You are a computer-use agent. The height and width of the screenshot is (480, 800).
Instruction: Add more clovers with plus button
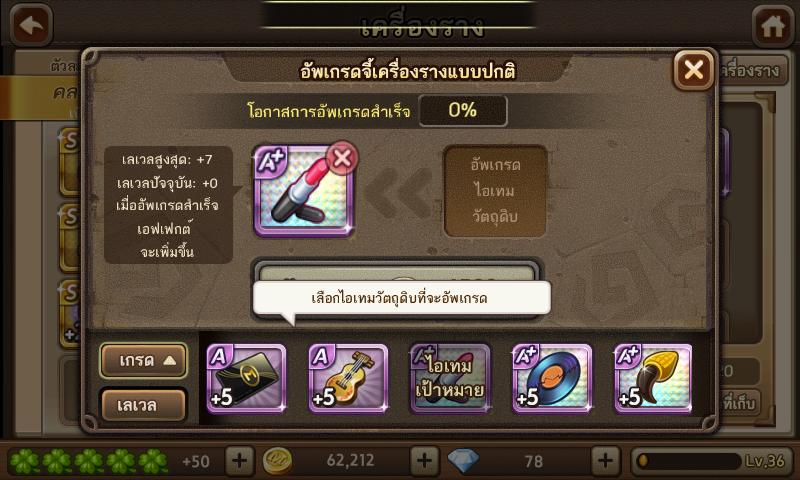tap(239, 461)
